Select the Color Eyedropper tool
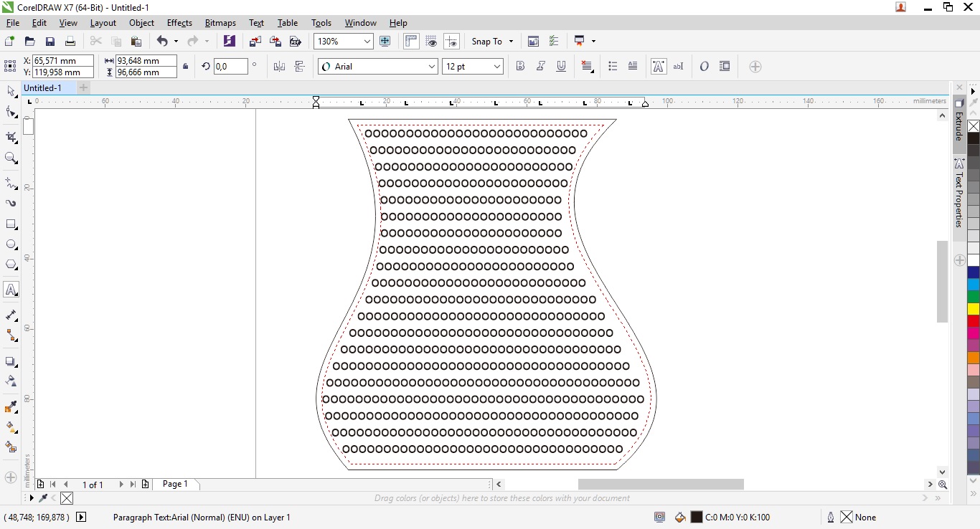Screen dimensions: 980x529 pyautogui.click(x=11, y=407)
